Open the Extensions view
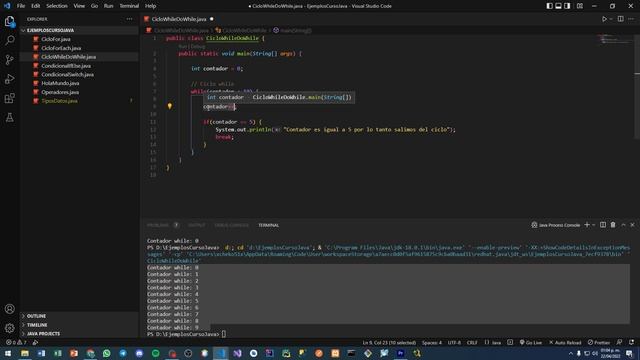The width and height of the screenshot is (640, 360). coord(9,98)
